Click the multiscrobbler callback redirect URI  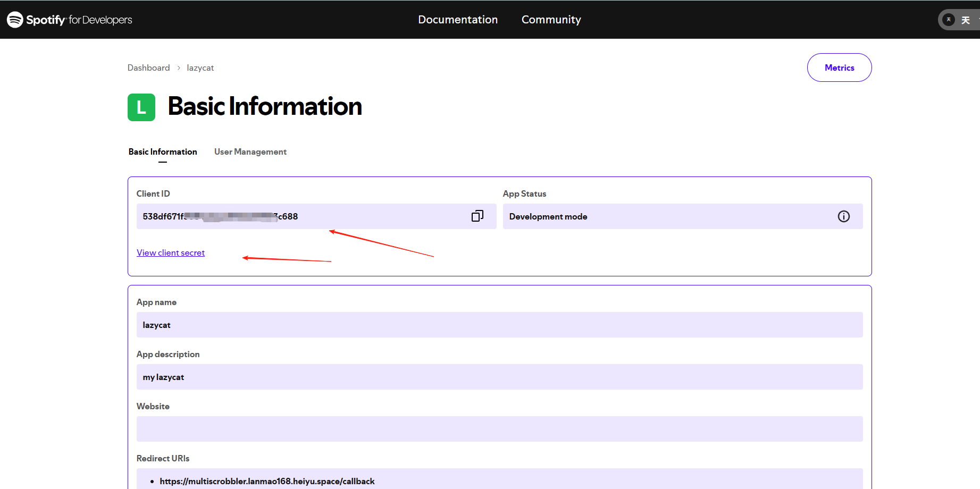[x=267, y=481]
